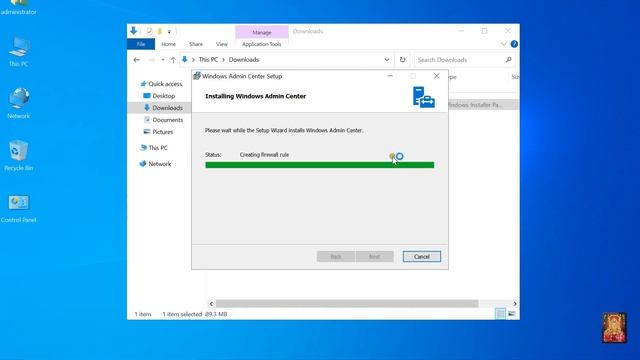Switch to the Share ribbon tab
Viewport: 640px width, 360px height.
click(196, 44)
